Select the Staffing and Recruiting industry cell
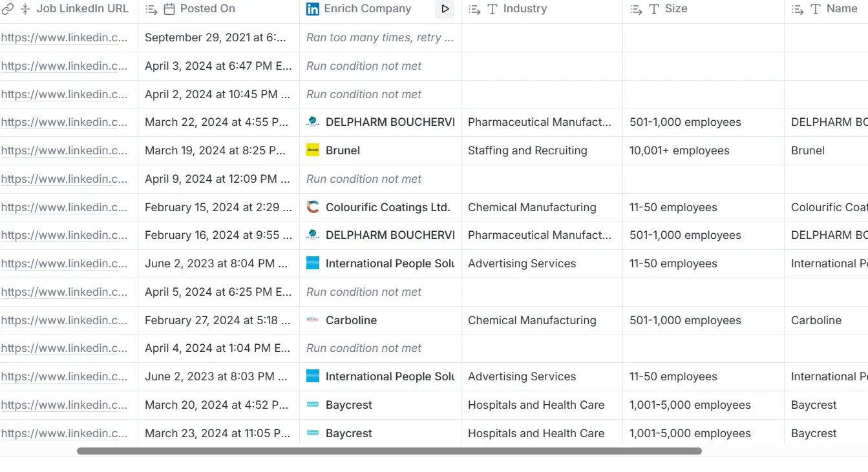Screen dimensions: 868x472 point(542,150)
